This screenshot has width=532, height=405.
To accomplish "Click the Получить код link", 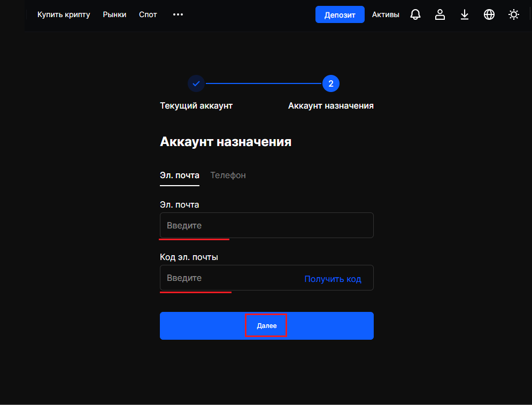I will click(333, 279).
